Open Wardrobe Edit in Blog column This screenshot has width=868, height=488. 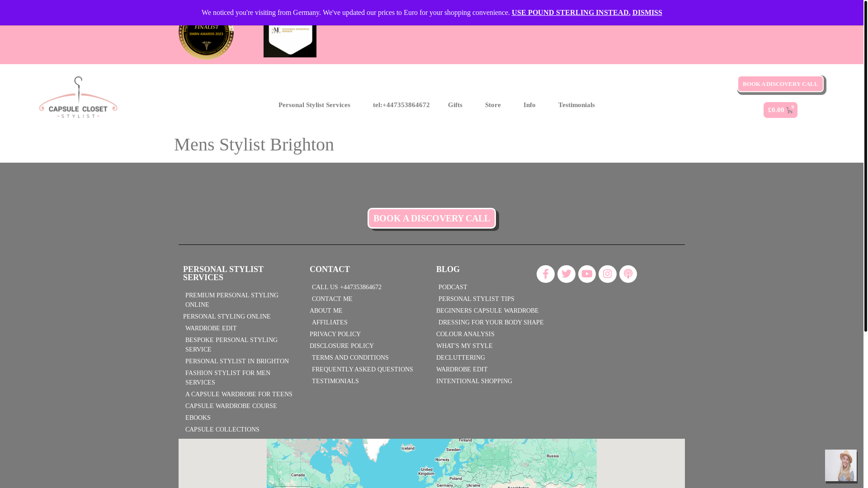[x=462, y=370]
